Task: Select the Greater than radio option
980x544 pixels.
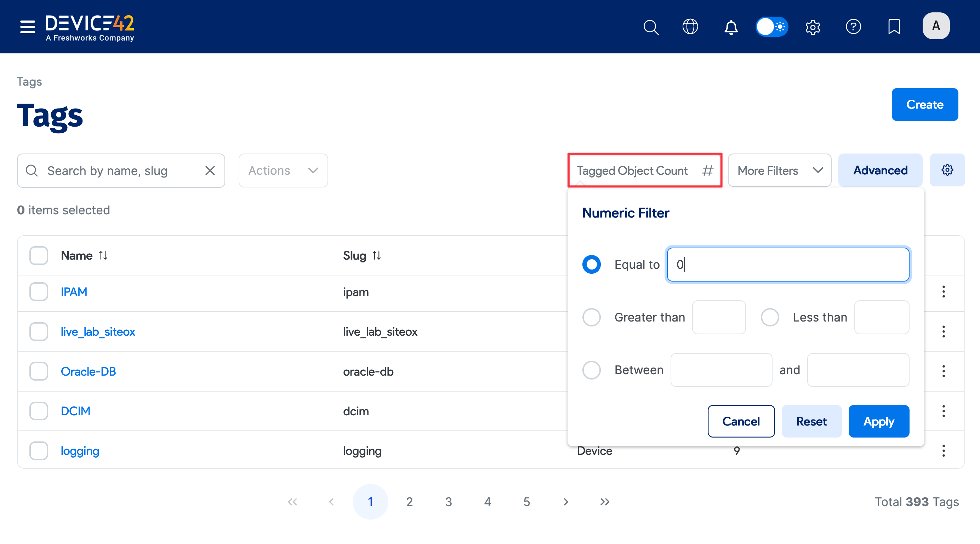Action: (592, 317)
